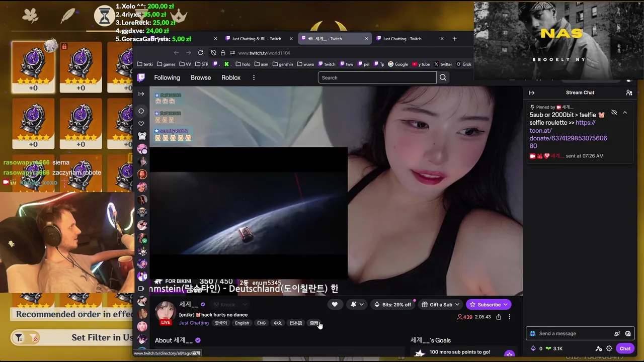
Task: Open the wuwa bookmarks folder
Action: (305, 64)
